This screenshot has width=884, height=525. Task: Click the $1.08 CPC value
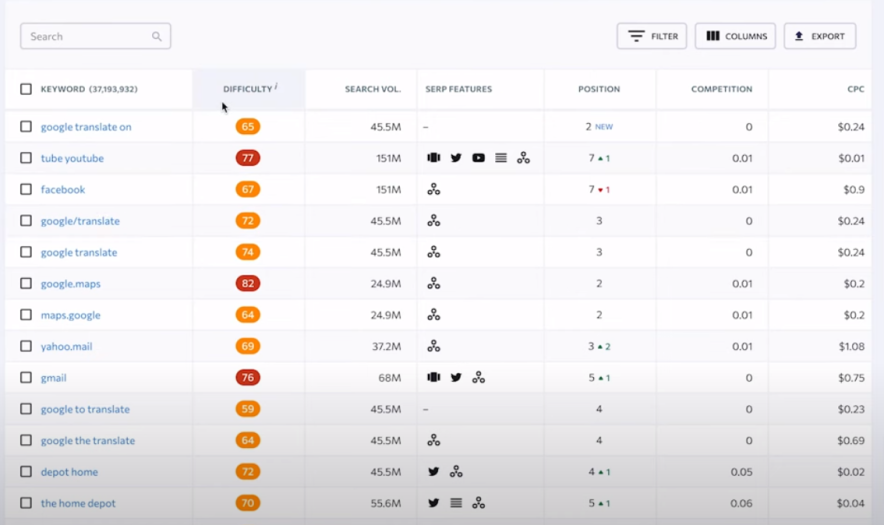tap(851, 346)
